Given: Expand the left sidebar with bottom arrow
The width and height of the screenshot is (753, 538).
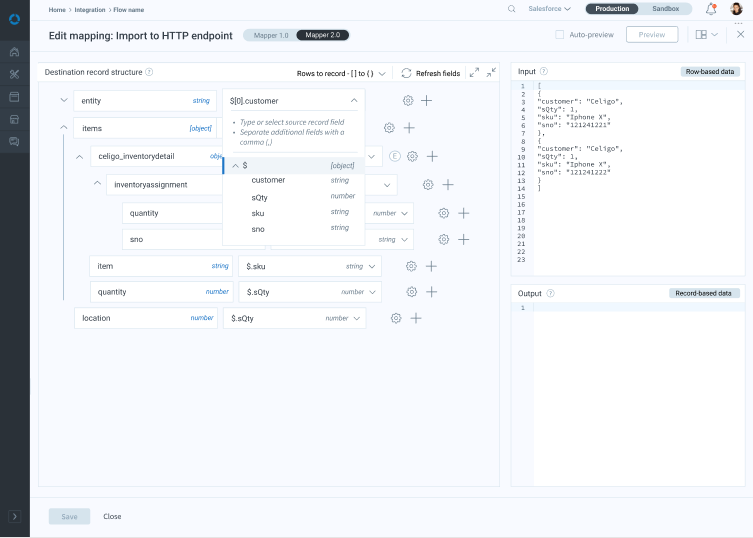Looking at the screenshot, I should point(14,516).
